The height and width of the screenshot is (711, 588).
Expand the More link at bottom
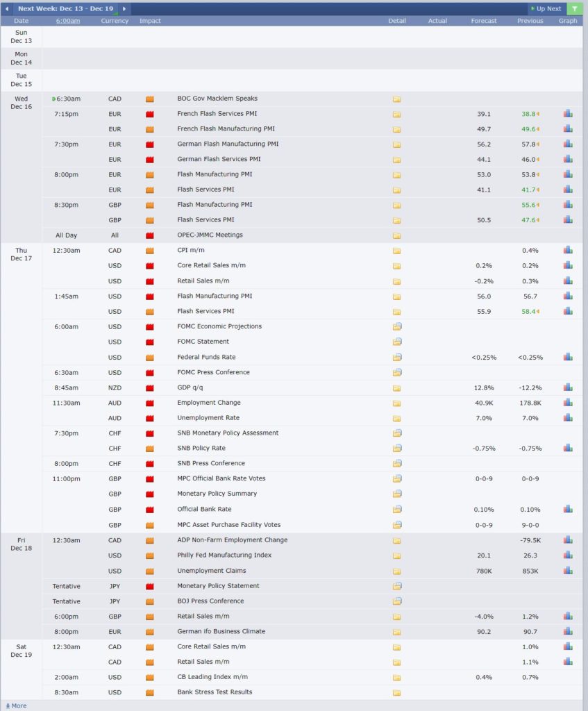coord(17,705)
